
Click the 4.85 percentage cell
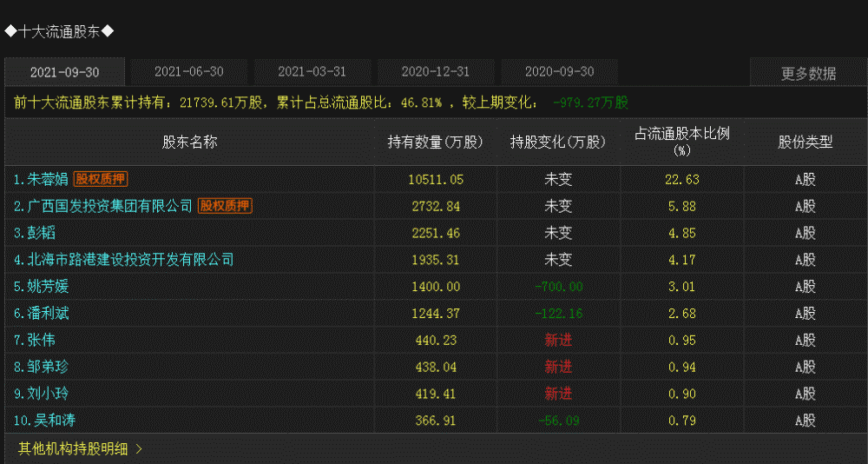click(x=682, y=233)
